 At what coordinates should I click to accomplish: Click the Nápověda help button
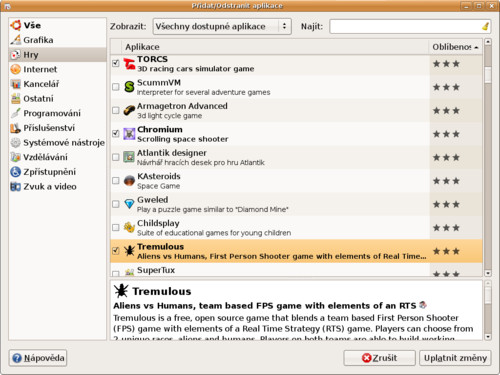(x=38, y=358)
